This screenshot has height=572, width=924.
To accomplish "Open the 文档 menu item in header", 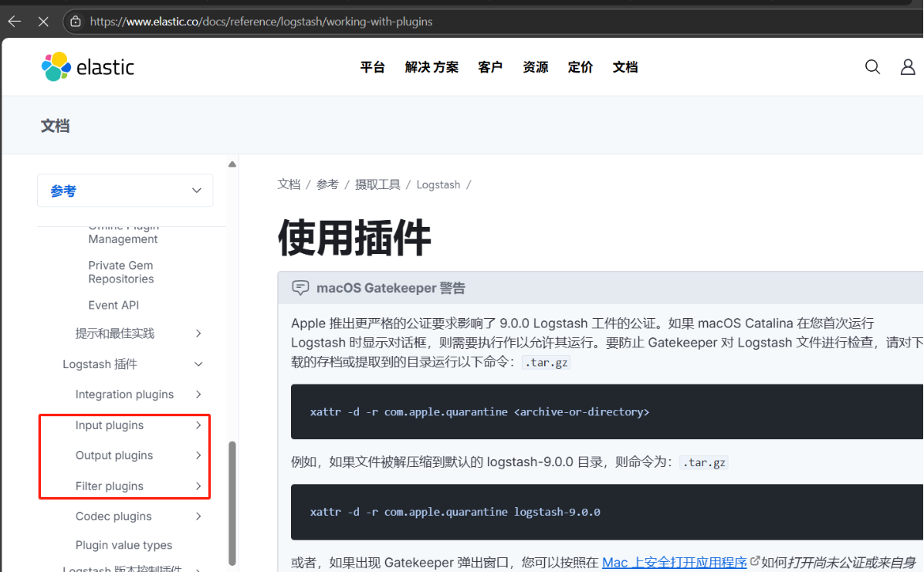I will pyautogui.click(x=624, y=67).
